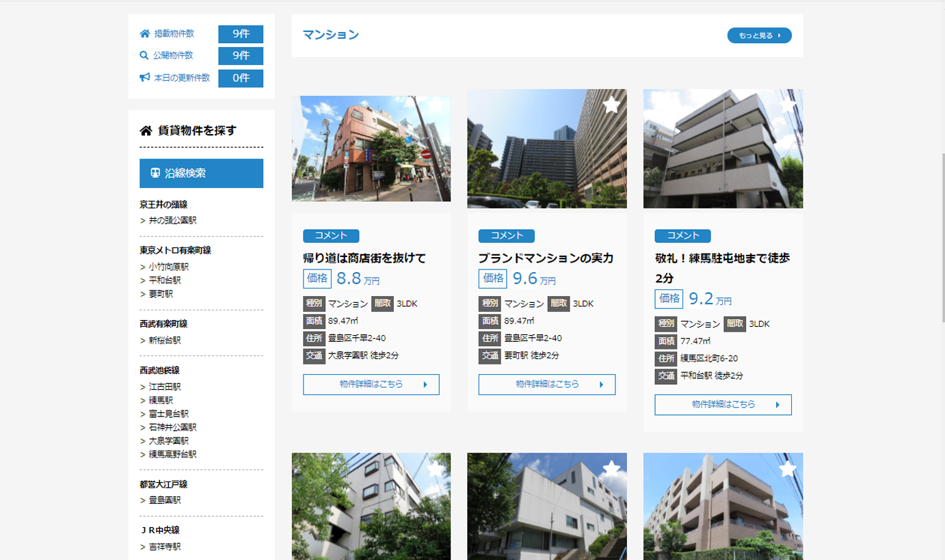Click the star on the bottom-right building photo
Viewport: 945px width, 560px height.
pos(787,469)
